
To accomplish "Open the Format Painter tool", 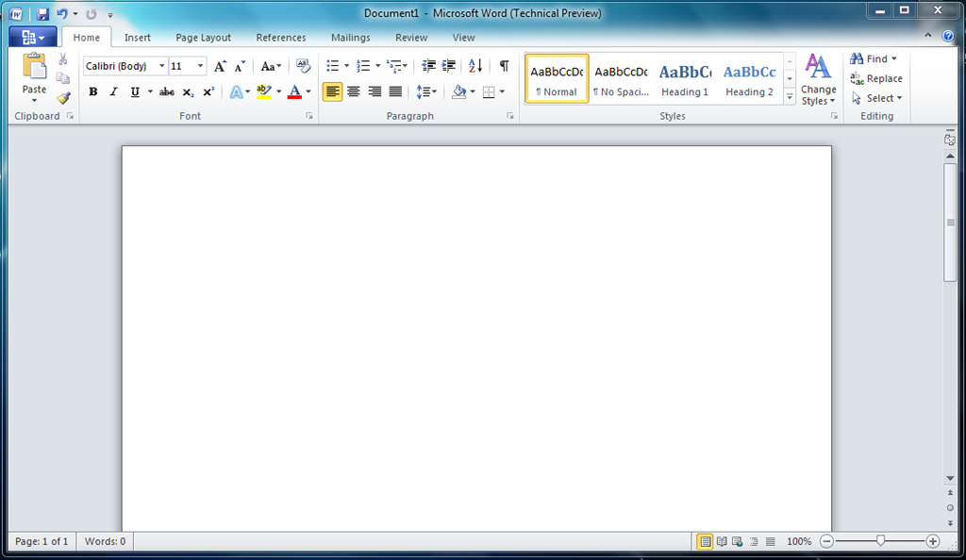I will coord(62,98).
